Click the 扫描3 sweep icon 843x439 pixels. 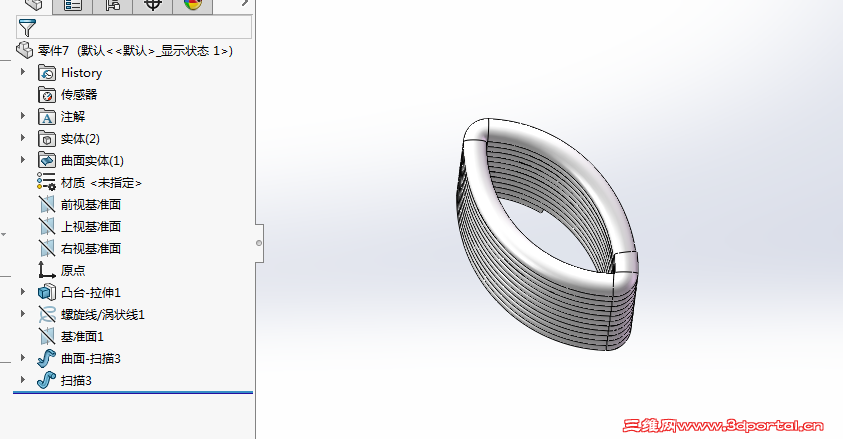(x=47, y=380)
